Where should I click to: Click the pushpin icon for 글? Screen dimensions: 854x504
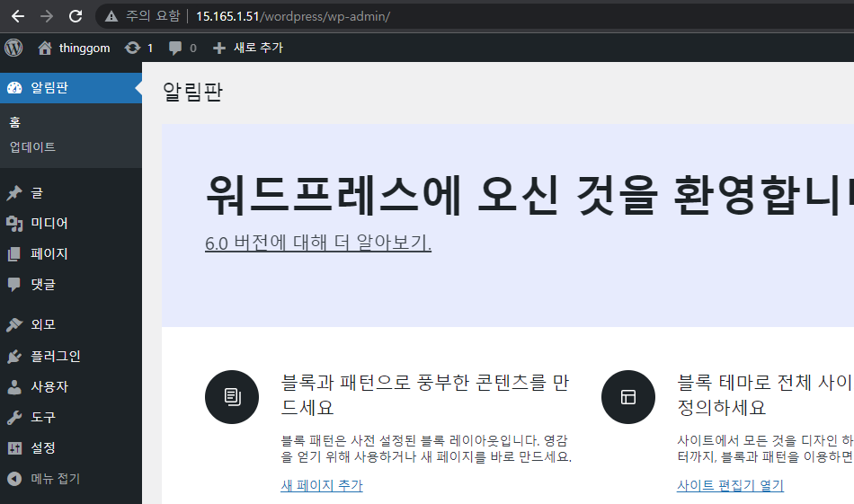point(14,192)
